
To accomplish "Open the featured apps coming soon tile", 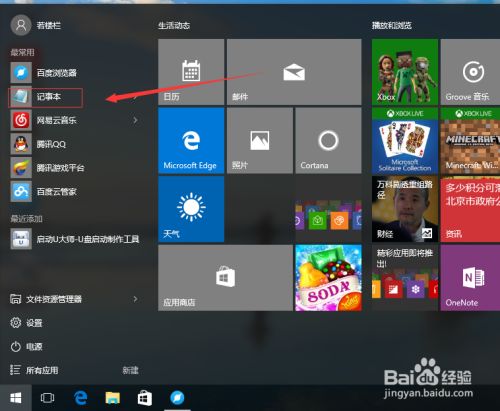I will coord(405,278).
